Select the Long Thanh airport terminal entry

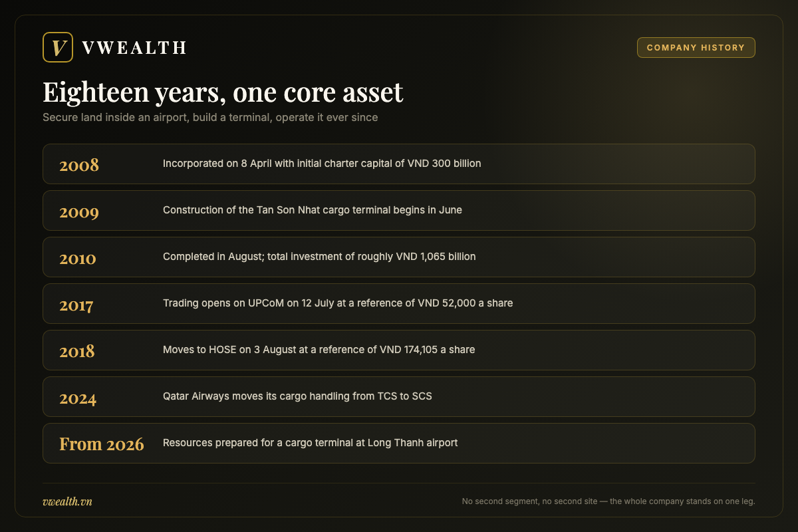tap(311, 442)
